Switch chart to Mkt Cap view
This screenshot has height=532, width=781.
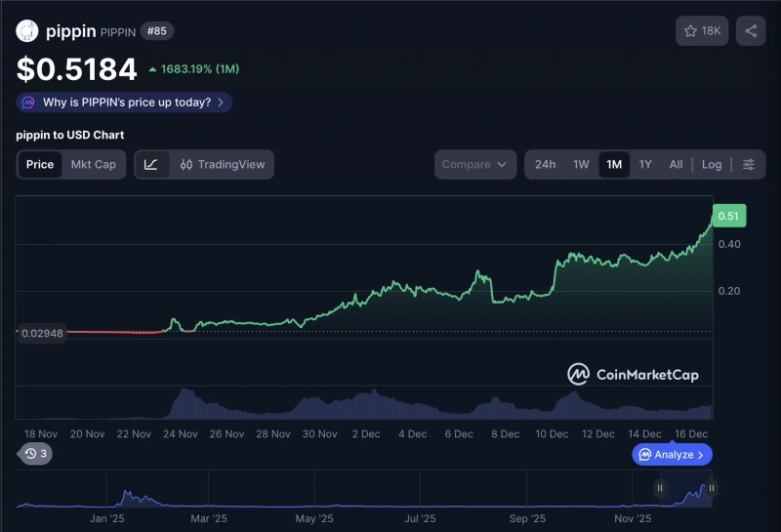pyautogui.click(x=94, y=164)
